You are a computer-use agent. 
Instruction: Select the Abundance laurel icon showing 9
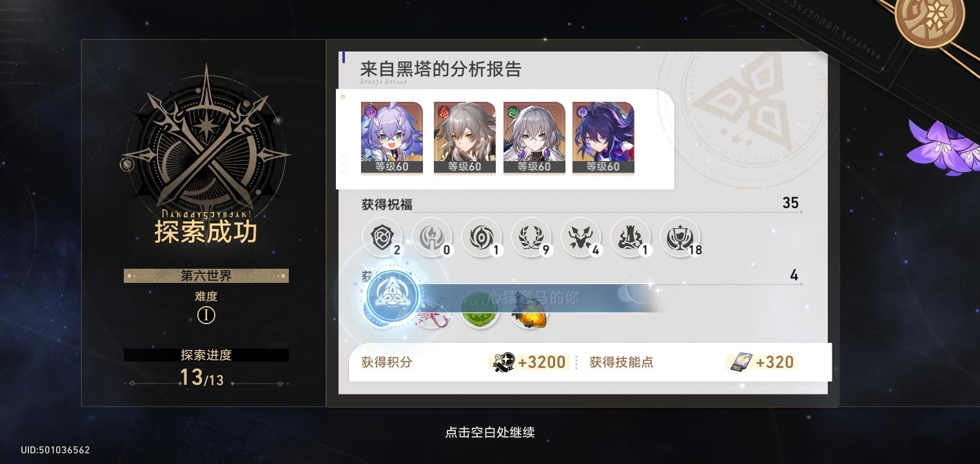pyautogui.click(x=531, y=237)
